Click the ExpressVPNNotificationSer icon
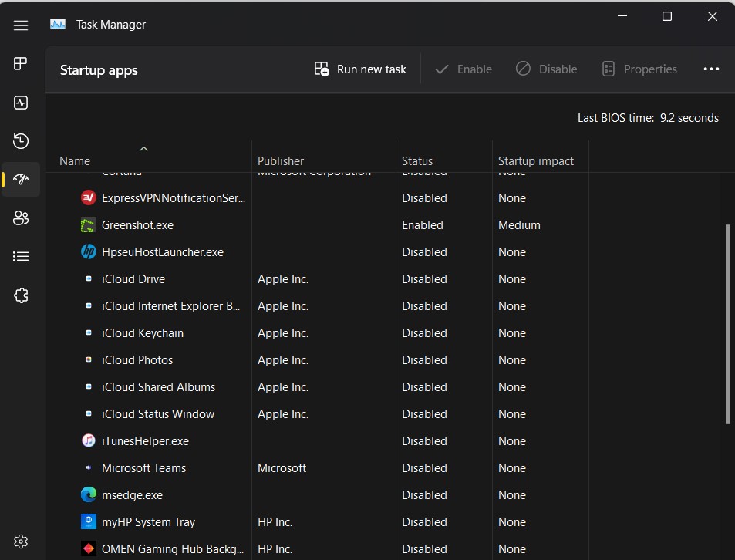 tap(88, 197)
